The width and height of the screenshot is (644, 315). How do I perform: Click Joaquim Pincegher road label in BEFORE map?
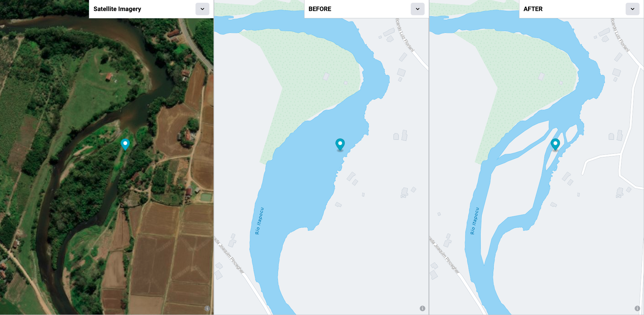(x=229, y=255)
